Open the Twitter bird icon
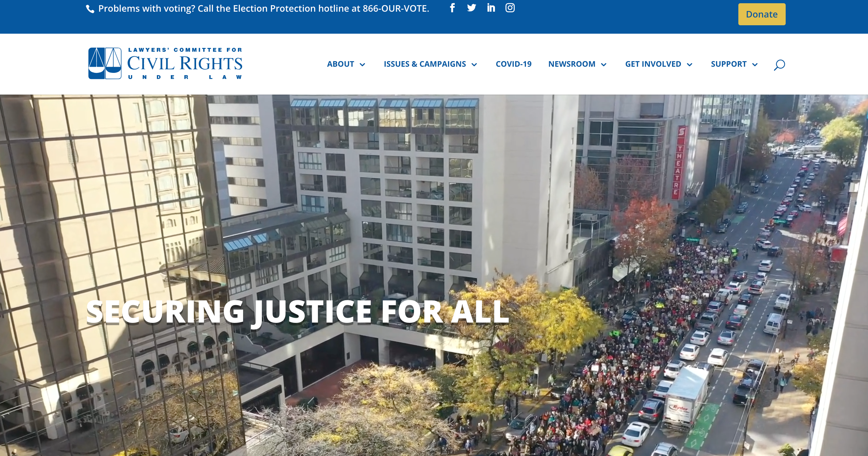The height and width of the screenshot is (456, 868). (471, 8)
